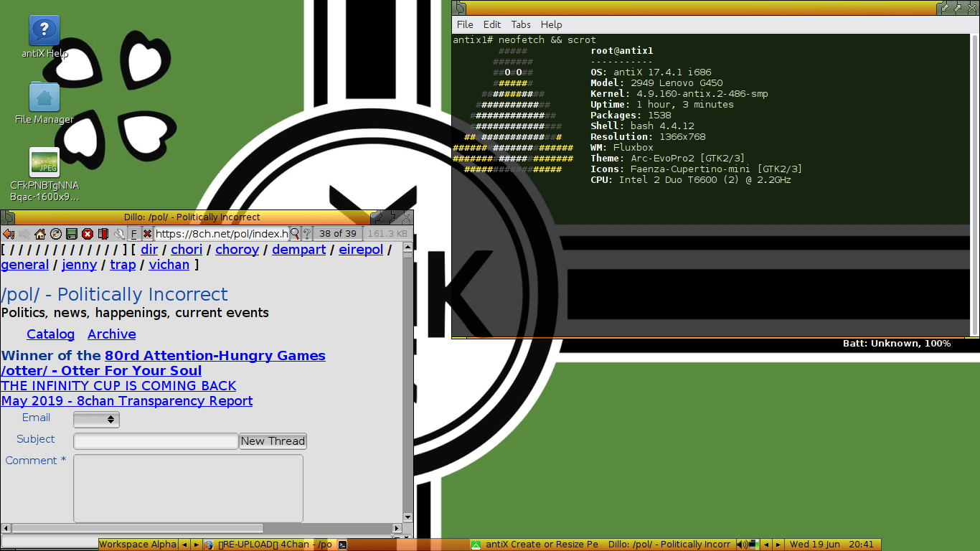
Task: Follow the 8chan Transparency Report link
Action: (x=127, y=400)
